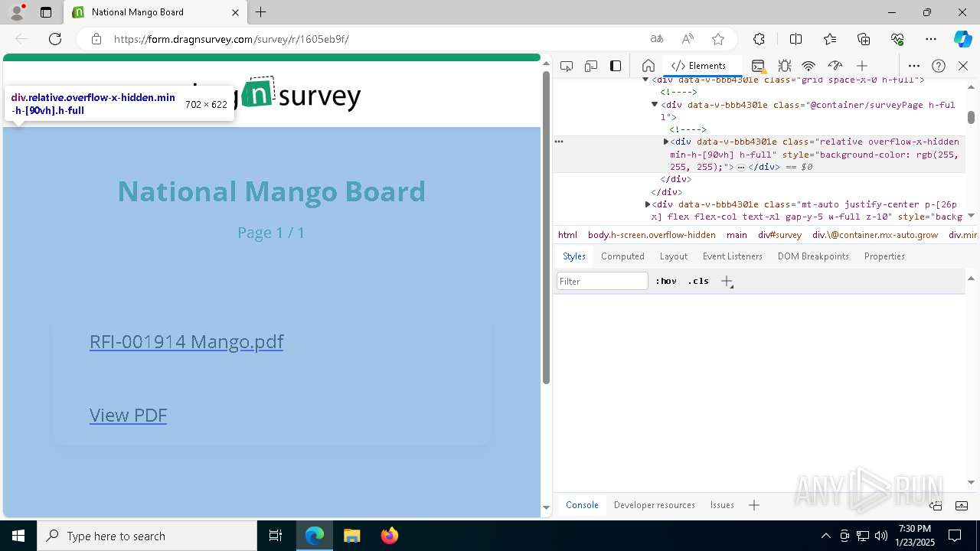Switch to the Layout tab
Screen dimensions: 980x551
coord(674,256)
